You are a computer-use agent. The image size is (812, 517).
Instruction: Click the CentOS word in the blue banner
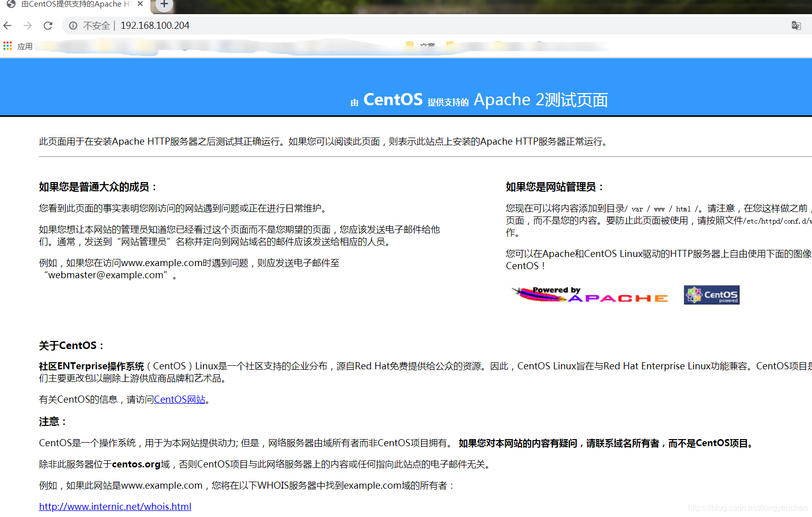[393, 100]
